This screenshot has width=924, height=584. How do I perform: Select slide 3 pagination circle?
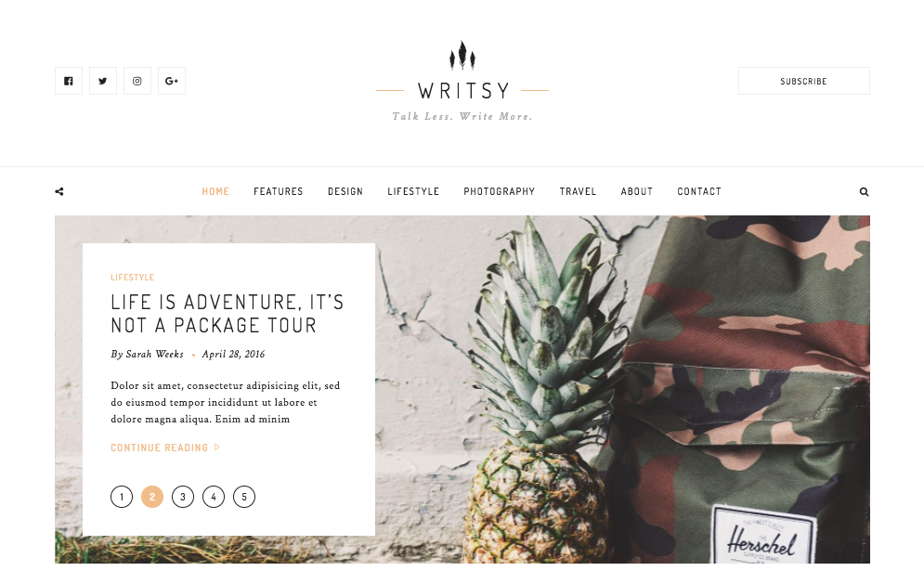coord(183,497)
